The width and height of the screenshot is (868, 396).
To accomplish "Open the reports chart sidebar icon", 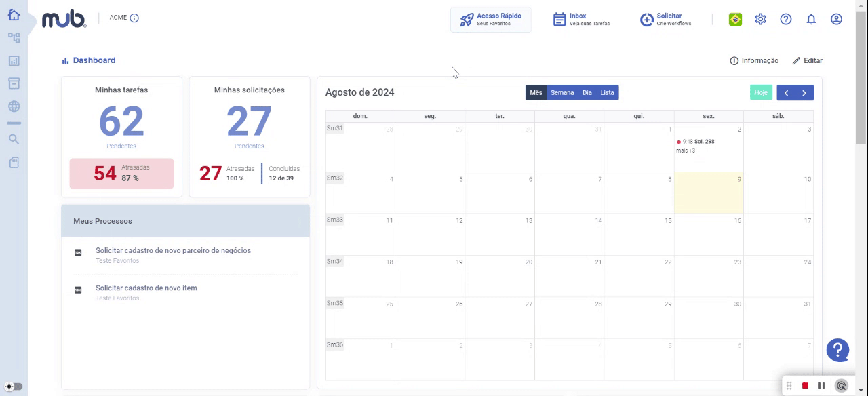I will tap(14, 60).
